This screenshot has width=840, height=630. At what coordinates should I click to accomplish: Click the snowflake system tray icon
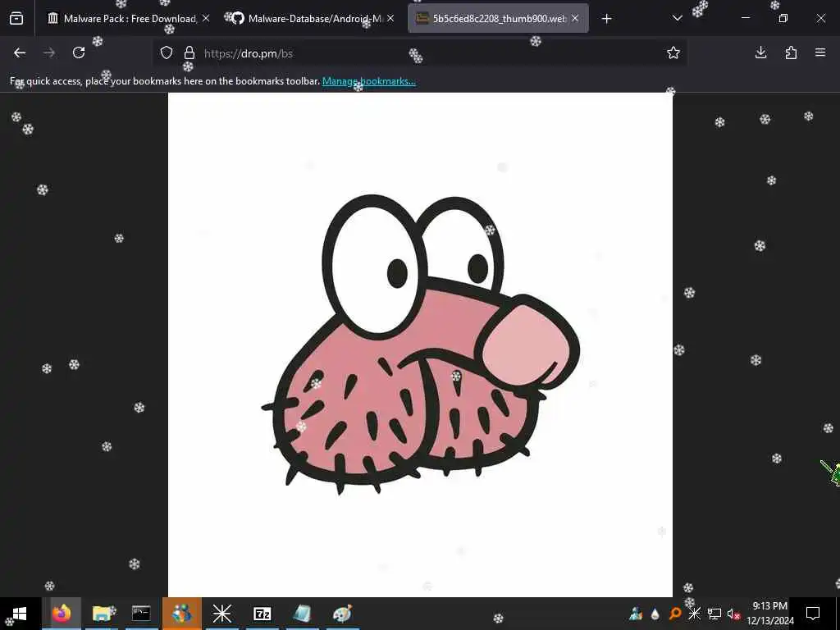point(694,614)
